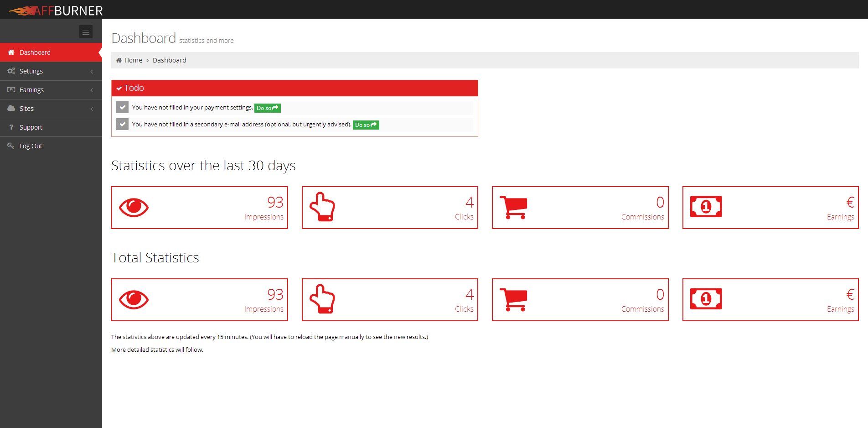Click the 4 Clicks value in 30-day stats

[470, 202]
